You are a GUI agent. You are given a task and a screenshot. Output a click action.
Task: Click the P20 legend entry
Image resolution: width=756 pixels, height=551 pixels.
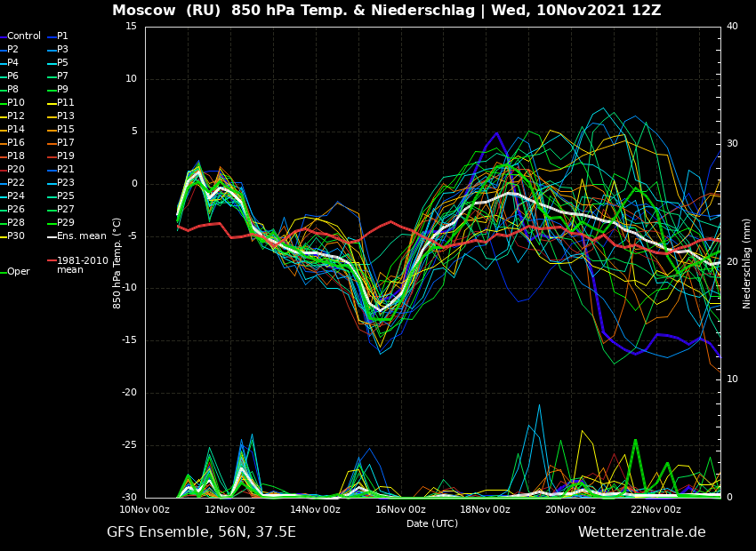(x=16, y=170)
